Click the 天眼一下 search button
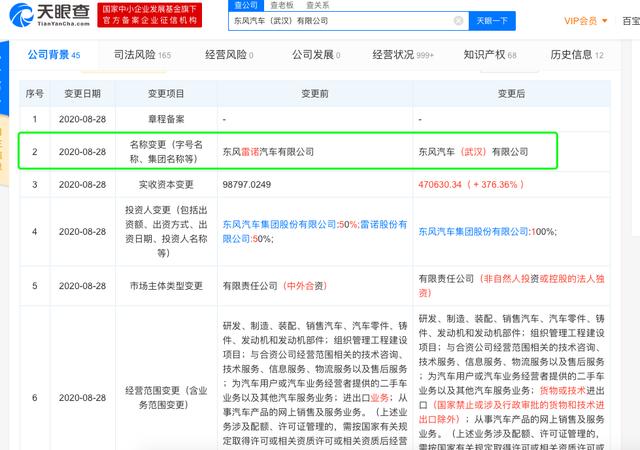This screenshot has height=450, width=640. 492,20
